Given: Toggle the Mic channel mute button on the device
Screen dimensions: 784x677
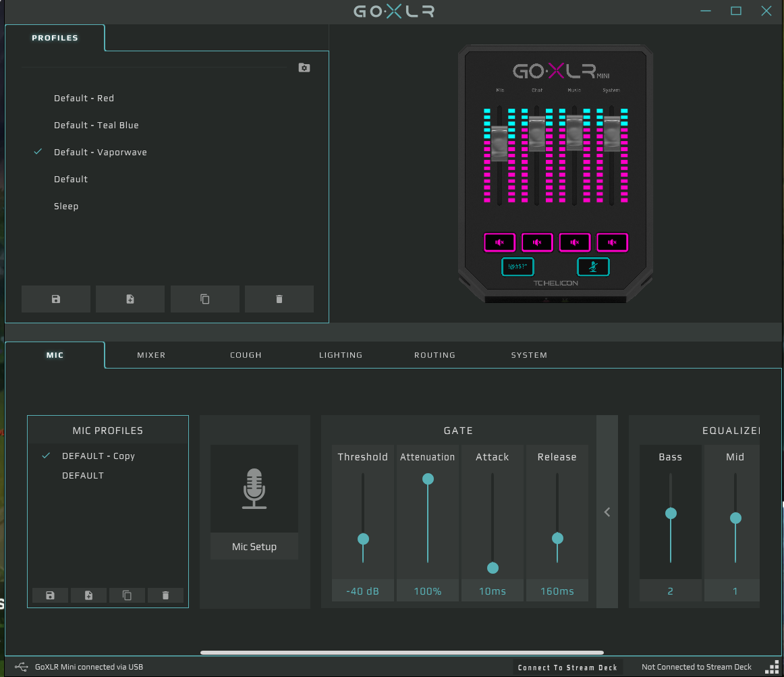Looking at the screenshot, I should [x=499, y=242].
